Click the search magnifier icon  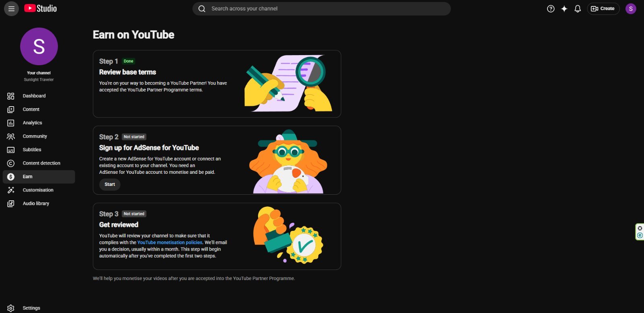pos(202,8)
